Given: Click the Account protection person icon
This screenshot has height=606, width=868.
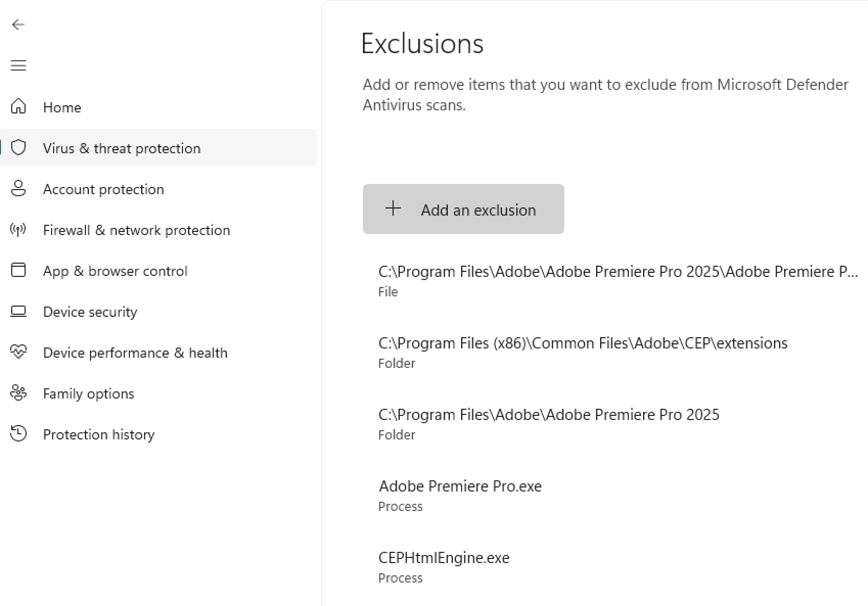Looking at the screenshot, I should click(x=18, y=189).
